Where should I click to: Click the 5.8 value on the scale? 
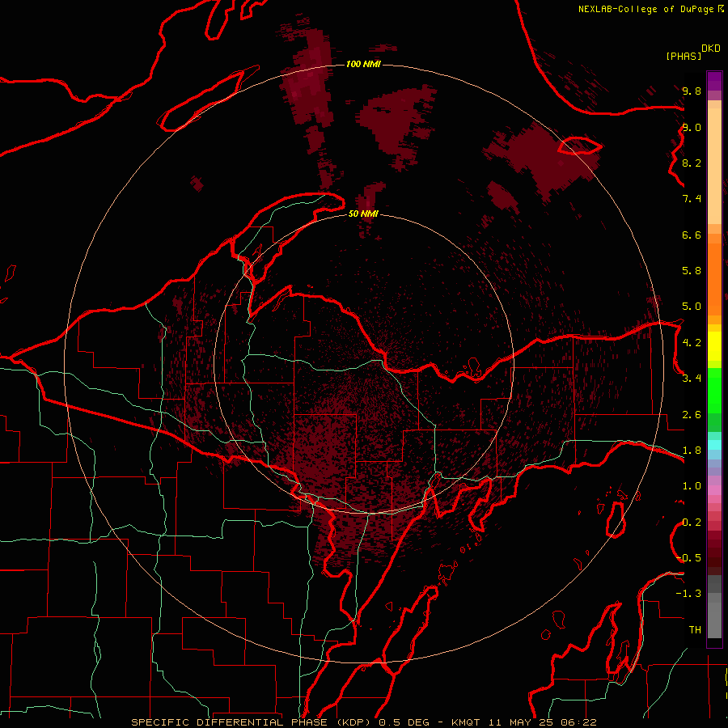(x=692, y=270)
